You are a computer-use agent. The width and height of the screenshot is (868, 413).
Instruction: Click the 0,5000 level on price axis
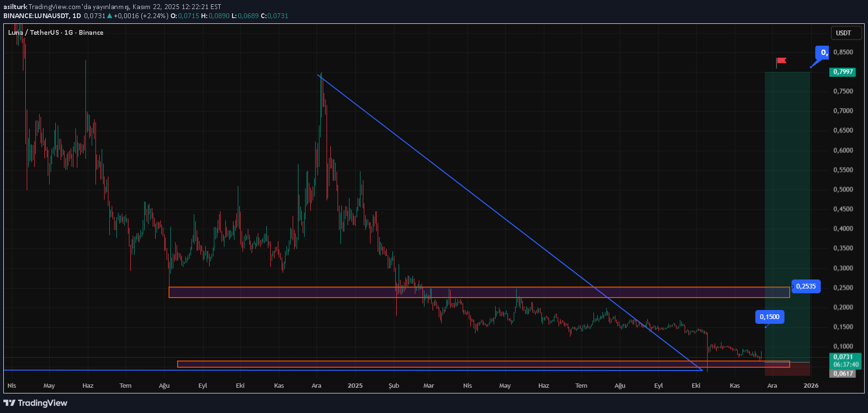pyautogui.click(x=843, y=189)
